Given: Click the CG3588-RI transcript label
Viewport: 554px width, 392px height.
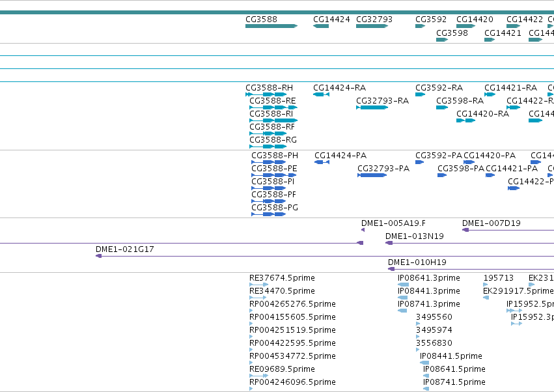Looking at the screenshot, I should pyautogui.click(x=271, y=114).
